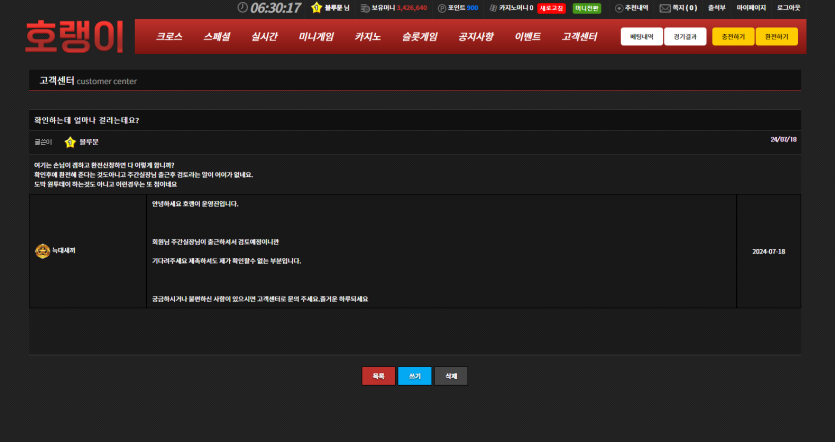Click the red 새로고침 button

point(551,8)
